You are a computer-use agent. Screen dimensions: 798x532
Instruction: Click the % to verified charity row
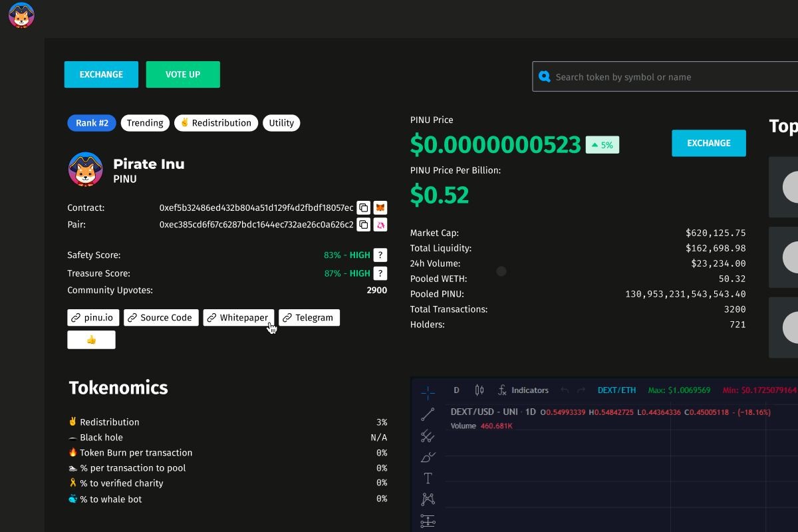pyautogui.click(x=227, y=483)
